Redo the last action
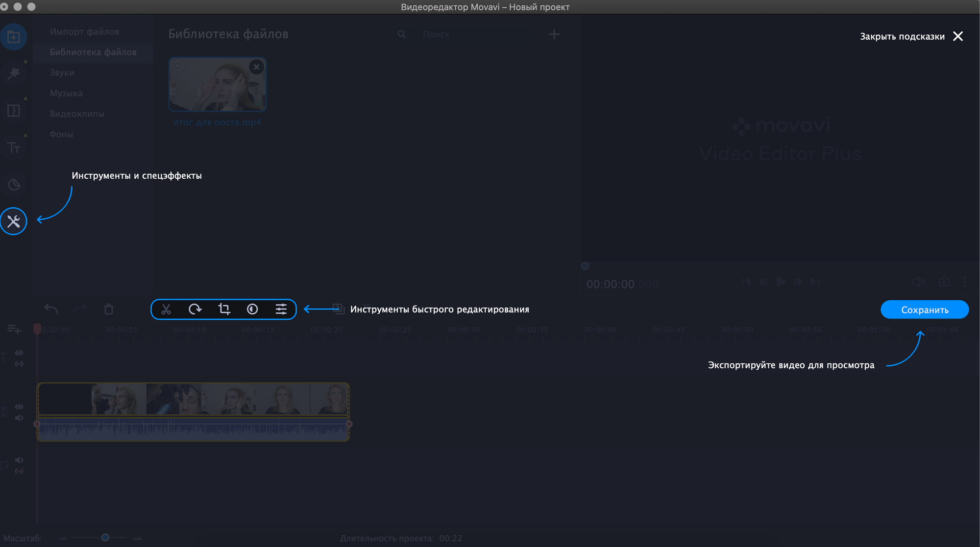 click(x=80, y=309)
